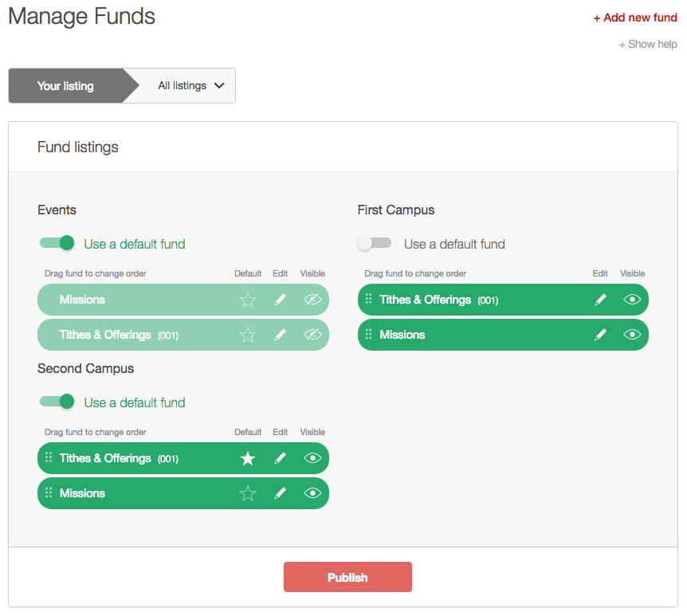Open the edit pencil for Missions under Events
687x616 pixels.
click(x=280, y=300)
